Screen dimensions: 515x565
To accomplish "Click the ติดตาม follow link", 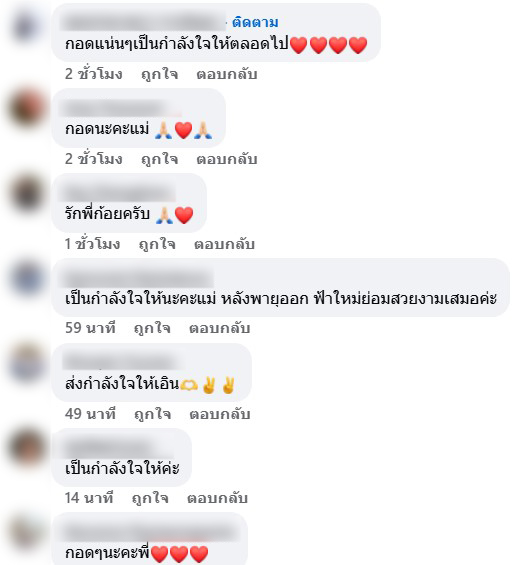I will [x=255, y=22].
